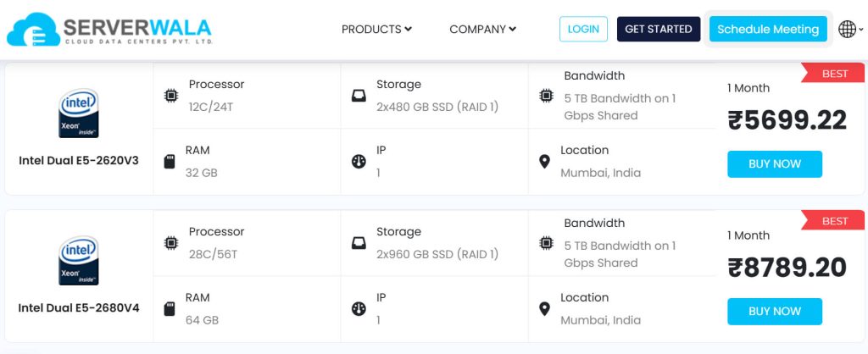Click BUY NOW for E5-2620V3 plan
868x354 pixels.
coord(775,163)
